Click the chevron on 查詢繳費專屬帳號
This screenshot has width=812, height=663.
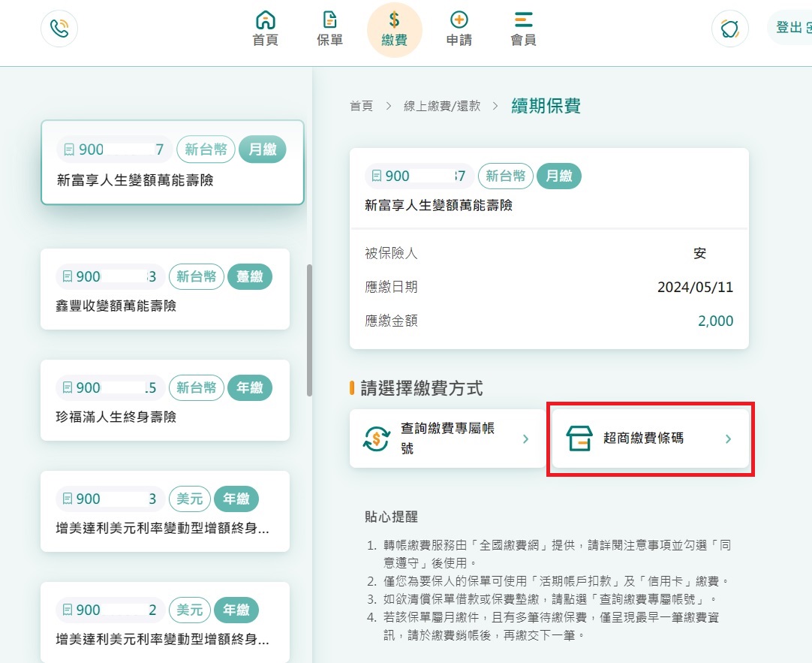click(x=525, y=439)
